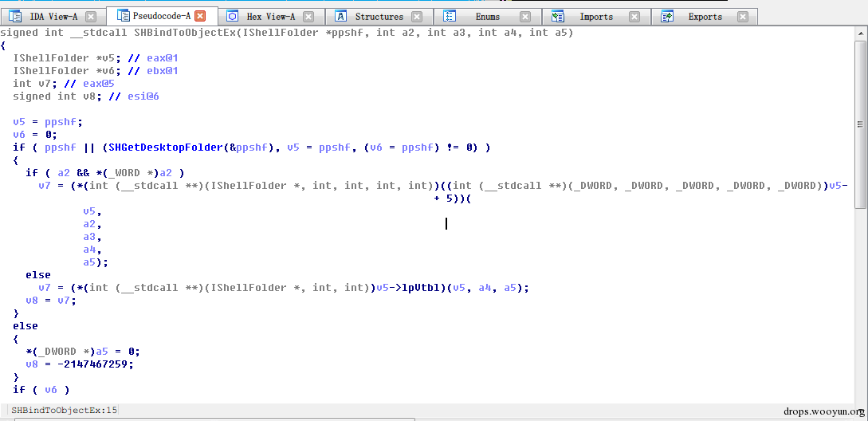The width and height of the screenshot is (868, 421).
Task: Close the IDA View-A tab
Action: pyautogui.click(x=91, y=17)
